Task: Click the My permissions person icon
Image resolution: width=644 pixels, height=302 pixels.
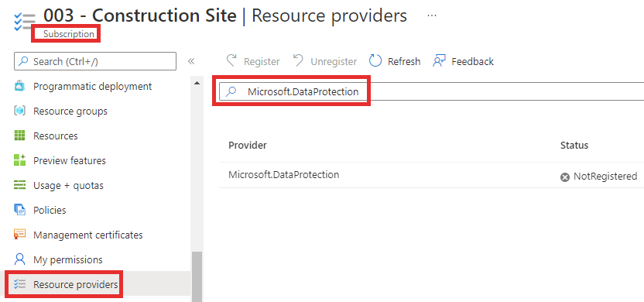Action: pos(19,259)
